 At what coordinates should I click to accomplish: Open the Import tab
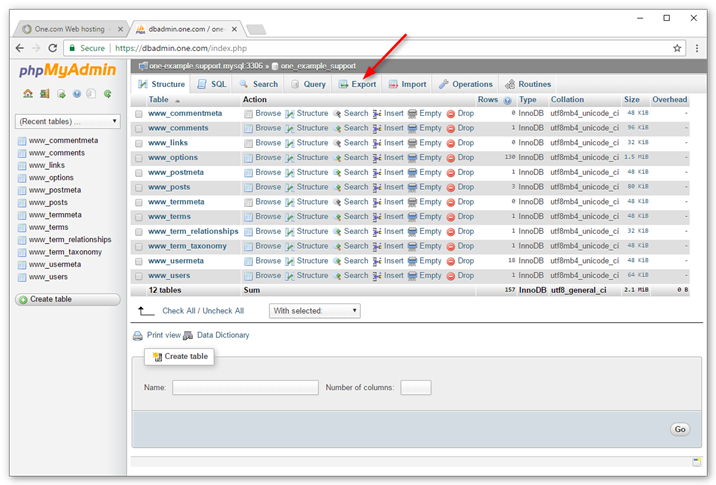[407, 84]
